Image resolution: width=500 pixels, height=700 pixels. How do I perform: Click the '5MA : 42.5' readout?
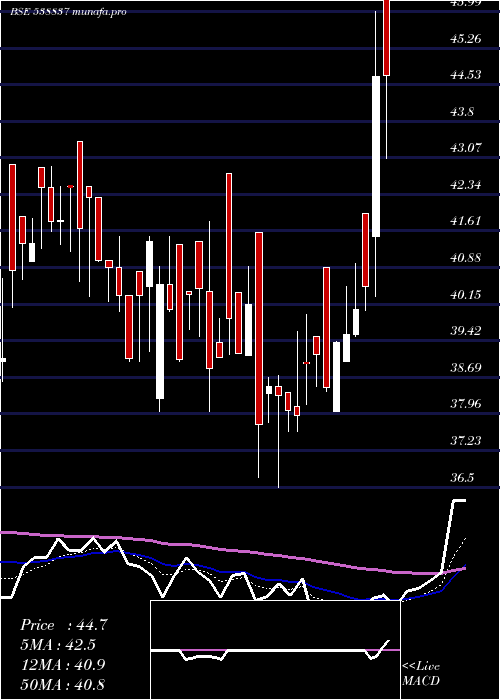58,645
